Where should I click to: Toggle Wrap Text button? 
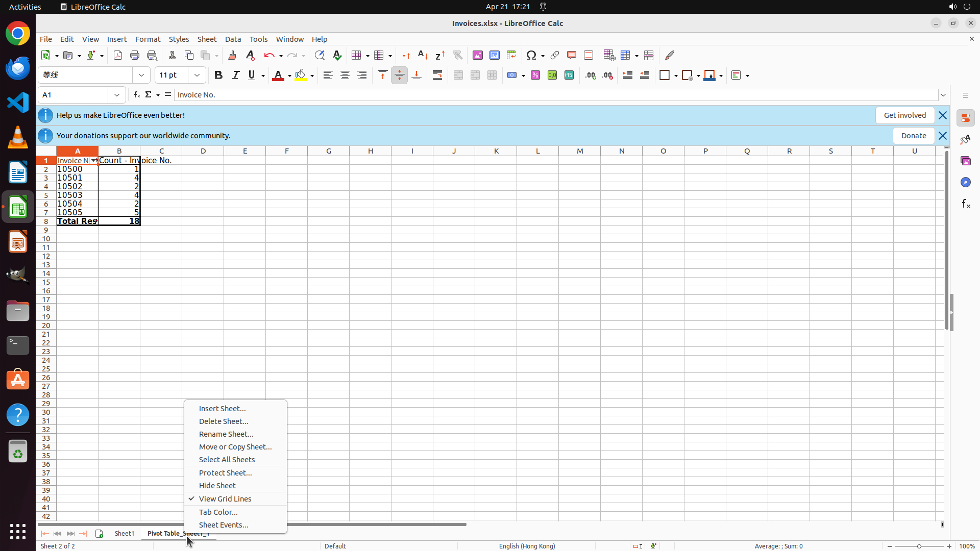tap(437, 76)
